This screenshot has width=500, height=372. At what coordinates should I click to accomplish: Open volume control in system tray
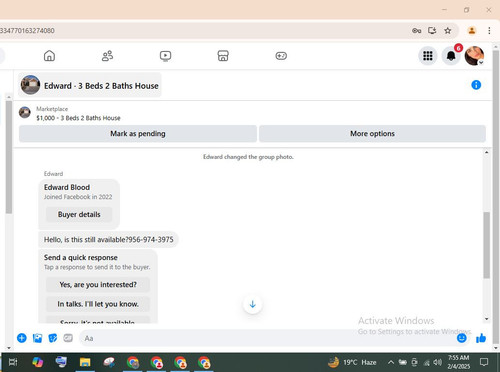pyautogui.click(x=437, y=362)
